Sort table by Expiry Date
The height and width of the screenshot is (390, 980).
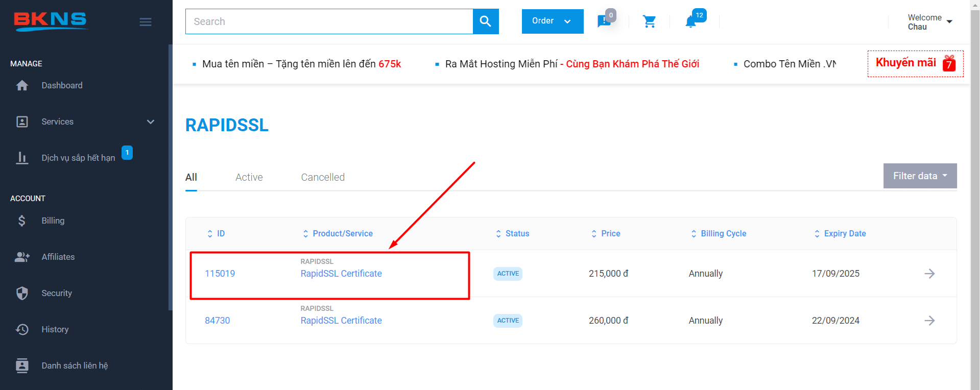click(x=840, y=233)
